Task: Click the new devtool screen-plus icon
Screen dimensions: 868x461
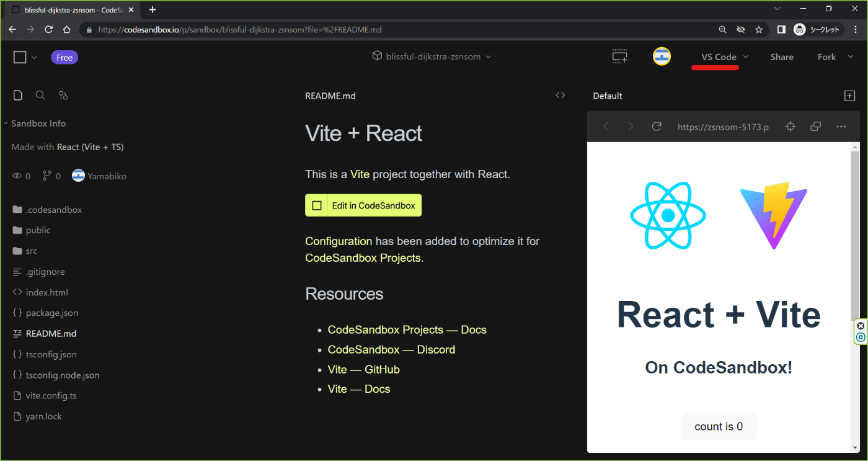Action: (x=619, y=56)
